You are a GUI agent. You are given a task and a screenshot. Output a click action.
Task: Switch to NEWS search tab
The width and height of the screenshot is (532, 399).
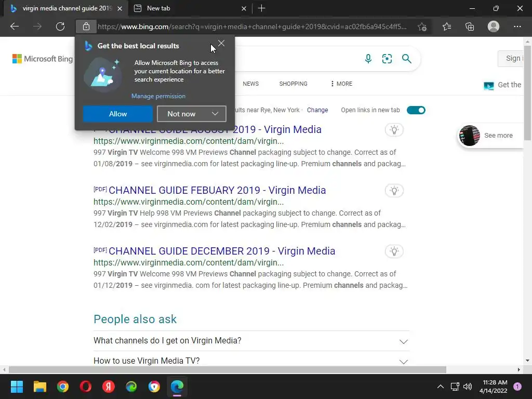coord(251,84)
